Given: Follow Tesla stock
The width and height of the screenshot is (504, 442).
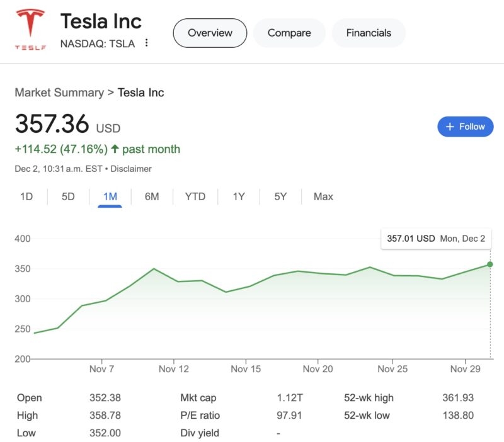Looking at the screenshot, I should pyautogui.click(x=465, y=127).
